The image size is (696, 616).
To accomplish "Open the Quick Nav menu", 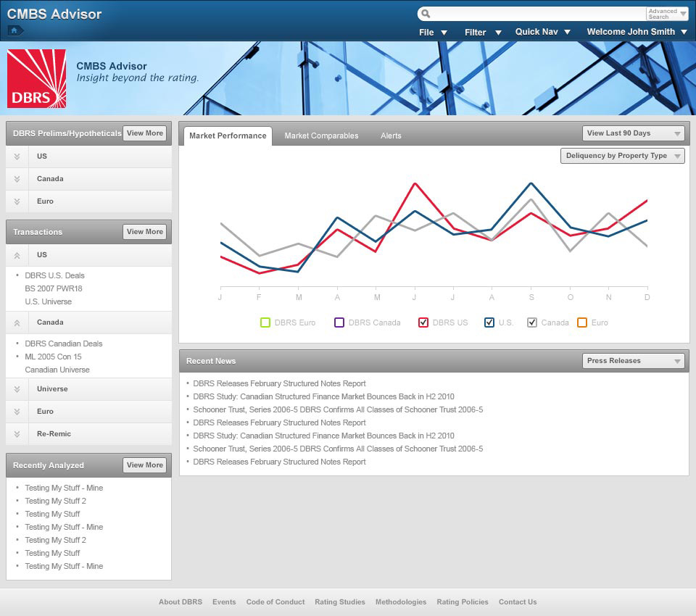I will coord(542,32).
